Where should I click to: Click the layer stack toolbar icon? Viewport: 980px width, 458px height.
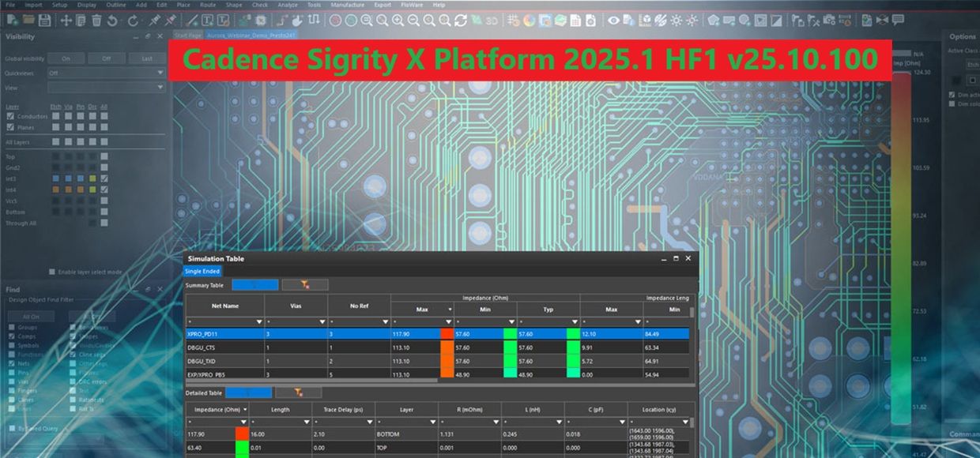(560, 20)
